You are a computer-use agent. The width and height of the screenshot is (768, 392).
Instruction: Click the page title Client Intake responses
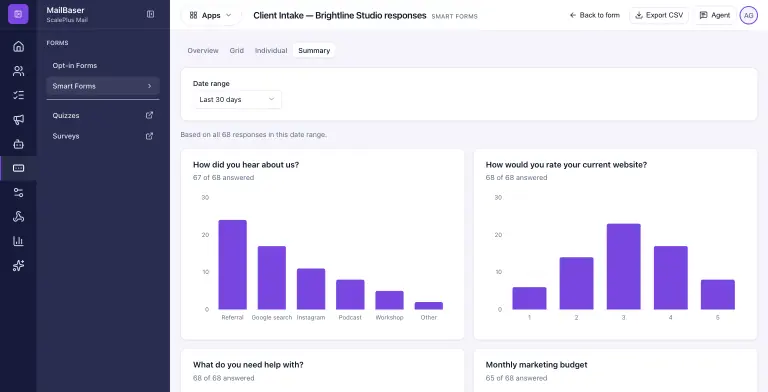click(x=340, y=15)
